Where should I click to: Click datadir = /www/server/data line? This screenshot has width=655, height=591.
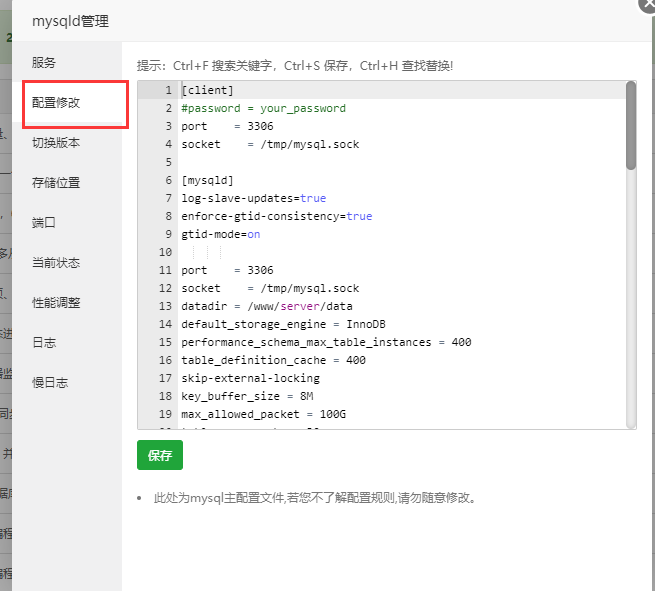[x=267, y=306]
